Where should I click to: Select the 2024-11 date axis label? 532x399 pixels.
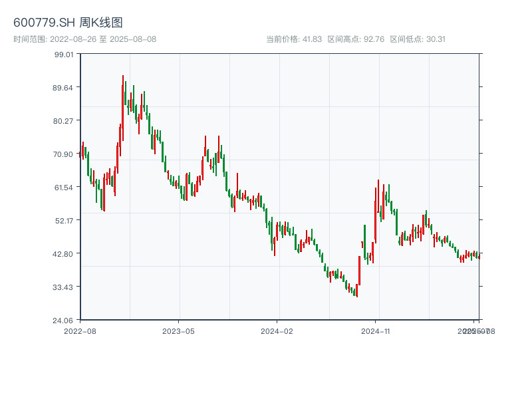coord(376,331)
